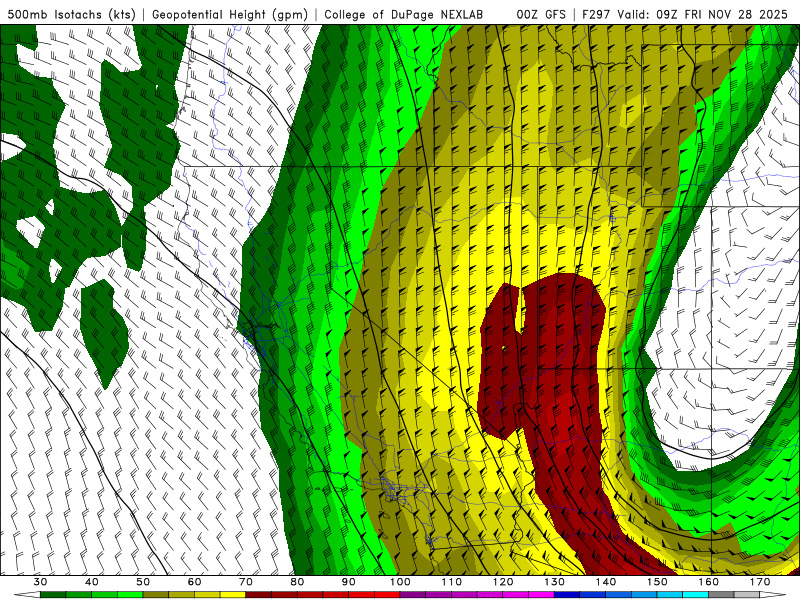Click the '120' label on the color scale
The height and width of the screenshot is (600, 800).
(x=503, y=582)
